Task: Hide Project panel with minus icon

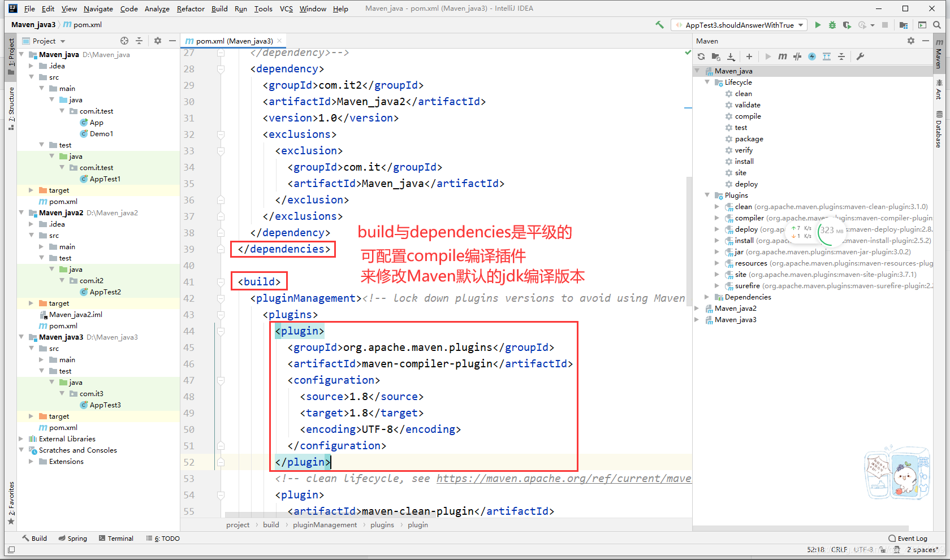Action: pos(172,41)
